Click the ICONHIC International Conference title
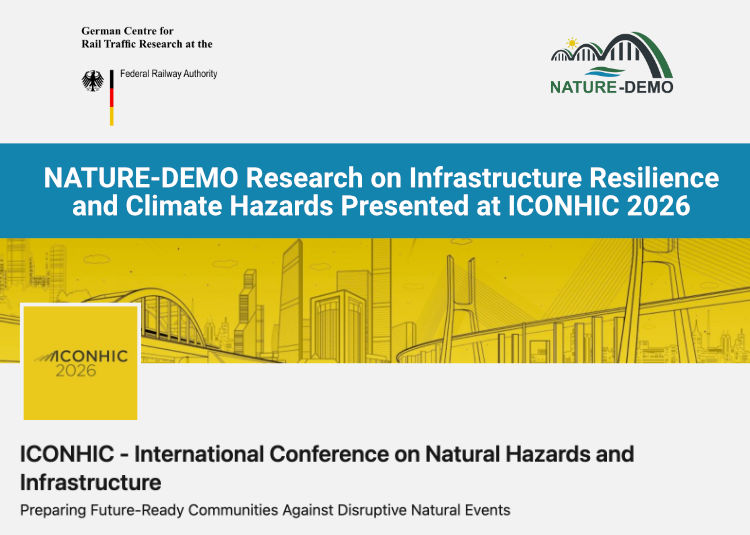 tap(327, 468)
